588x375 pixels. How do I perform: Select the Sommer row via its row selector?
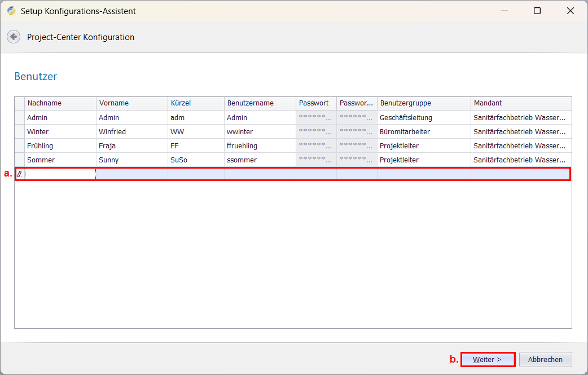pyautogui.click(x=20, y=160)
